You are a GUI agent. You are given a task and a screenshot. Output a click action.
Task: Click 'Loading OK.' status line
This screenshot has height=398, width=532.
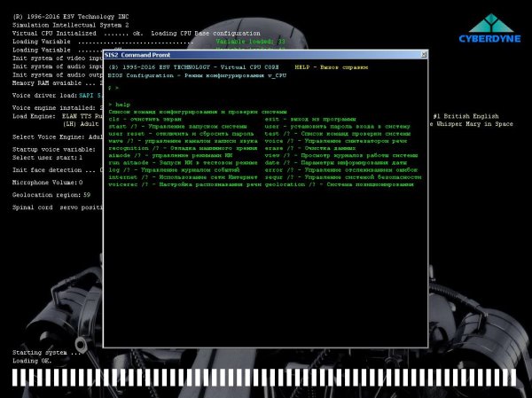tap(32, 361)
